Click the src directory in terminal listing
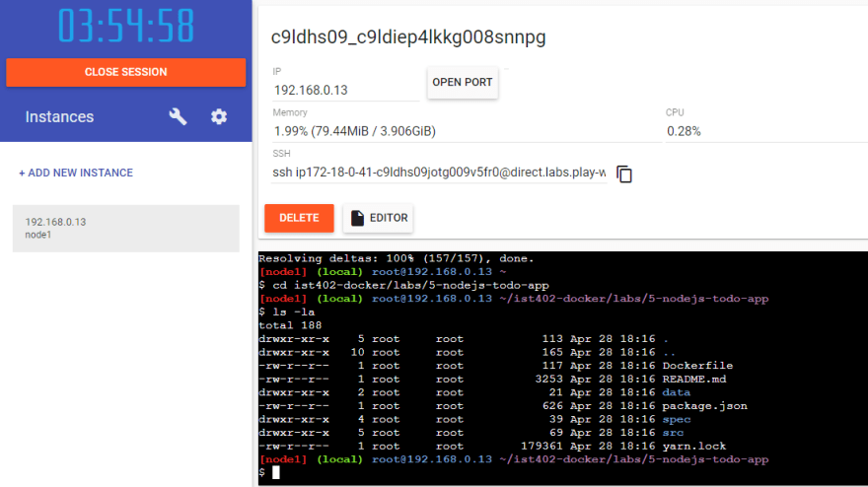 [673, 433]
